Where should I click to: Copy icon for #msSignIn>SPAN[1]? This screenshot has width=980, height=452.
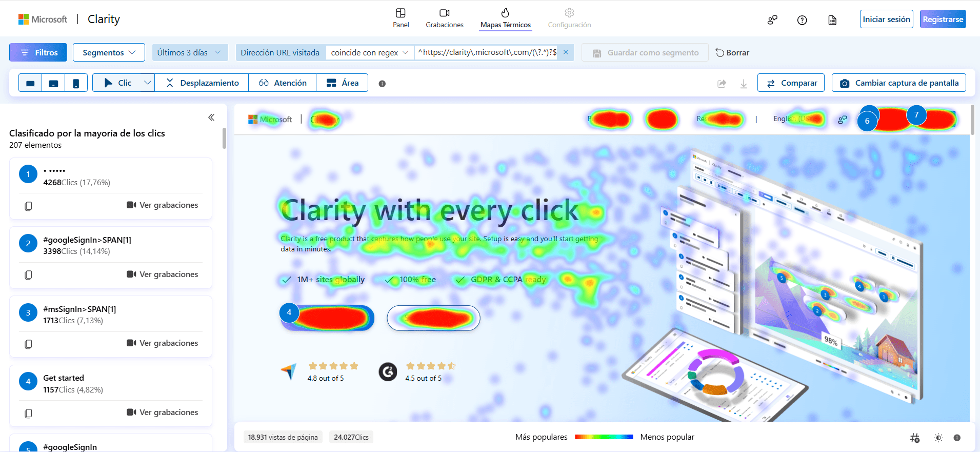[28, 344]
